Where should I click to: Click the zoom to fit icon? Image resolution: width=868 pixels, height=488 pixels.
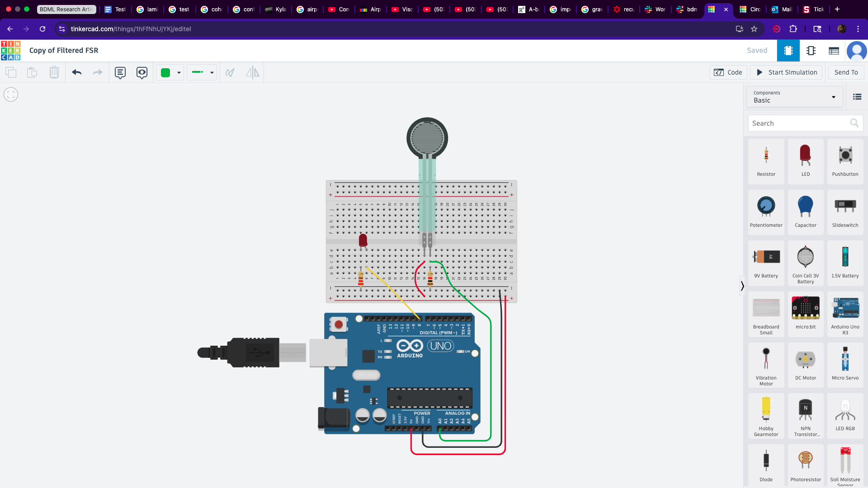click(11, 94)
